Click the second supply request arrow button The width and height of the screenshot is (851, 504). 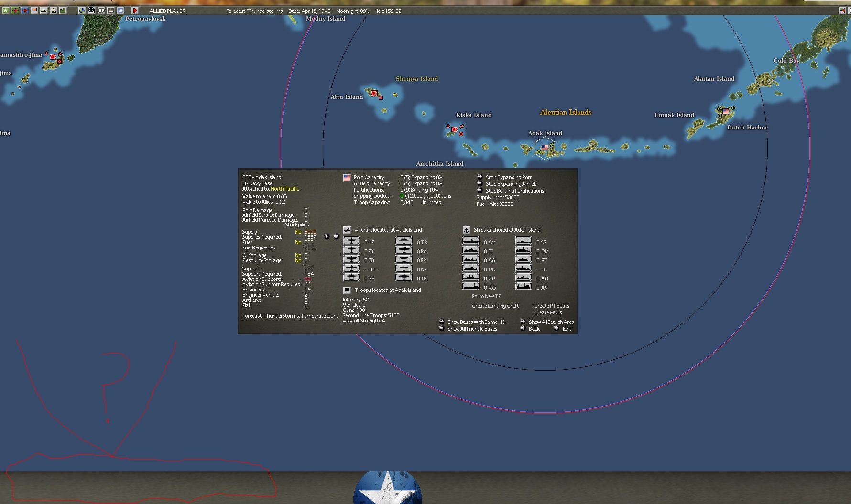pyautogui.click(x=336, y=236)
